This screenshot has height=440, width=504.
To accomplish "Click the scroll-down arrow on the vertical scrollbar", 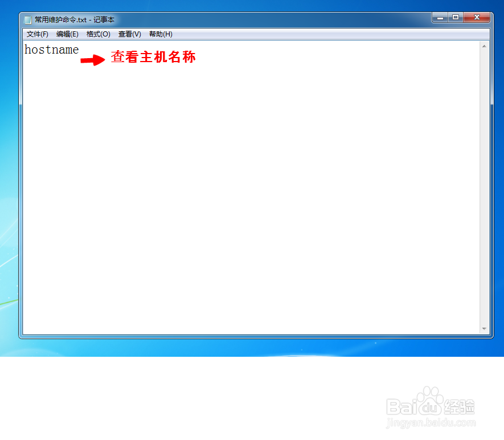I will [x=485, y=328].
